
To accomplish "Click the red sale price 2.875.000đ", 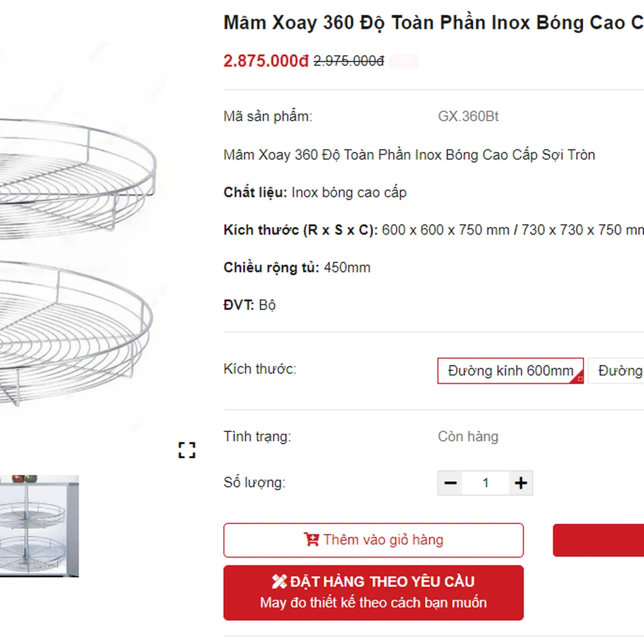I will (x=266, y=61).
